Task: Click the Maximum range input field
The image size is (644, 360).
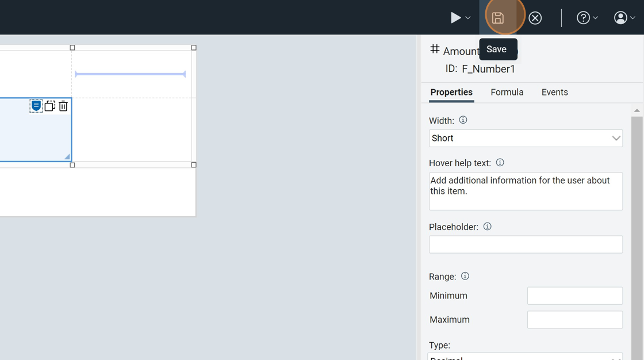Action: point(574,320)
